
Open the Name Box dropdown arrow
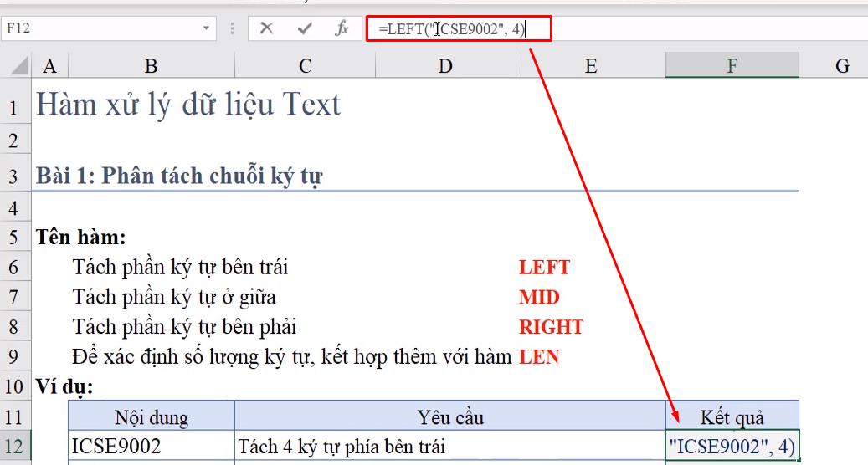click(206, 28)
